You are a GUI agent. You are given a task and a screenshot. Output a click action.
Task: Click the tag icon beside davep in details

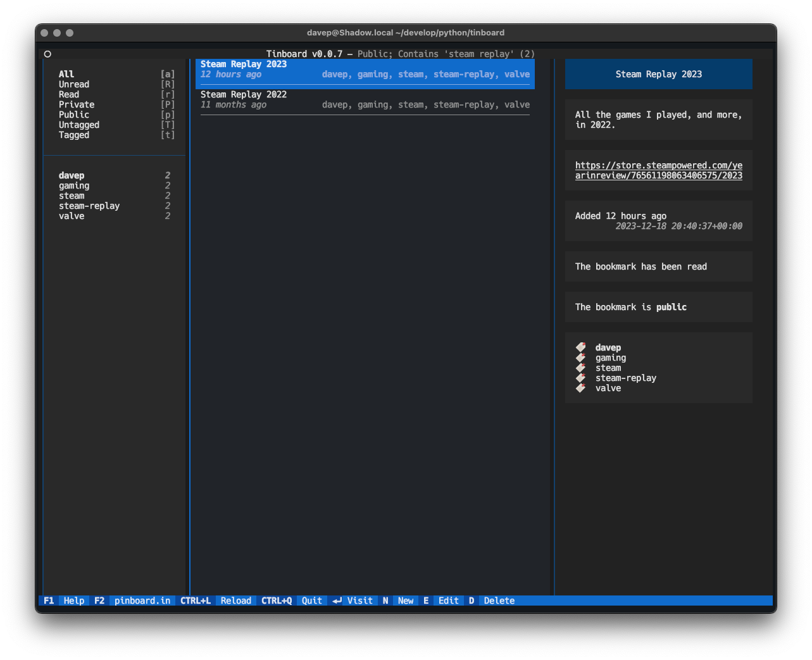coord(580,347)
